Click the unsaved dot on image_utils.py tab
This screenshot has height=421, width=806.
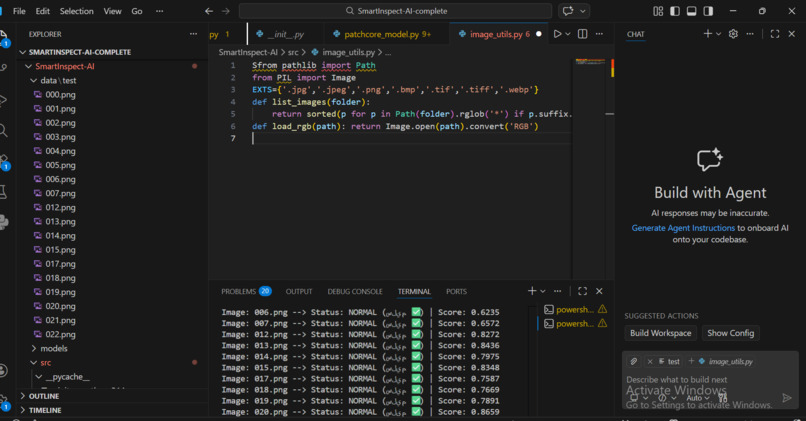[539, 34]
